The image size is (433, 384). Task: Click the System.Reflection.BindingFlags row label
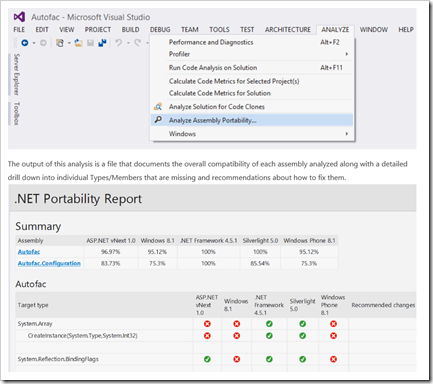58,359
